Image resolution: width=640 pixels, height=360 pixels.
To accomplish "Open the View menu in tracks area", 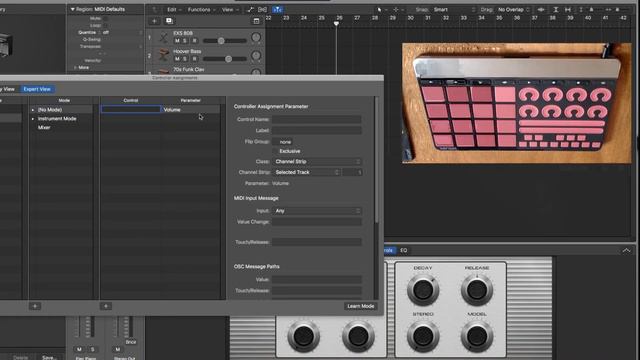I will [x=230, y=9].
